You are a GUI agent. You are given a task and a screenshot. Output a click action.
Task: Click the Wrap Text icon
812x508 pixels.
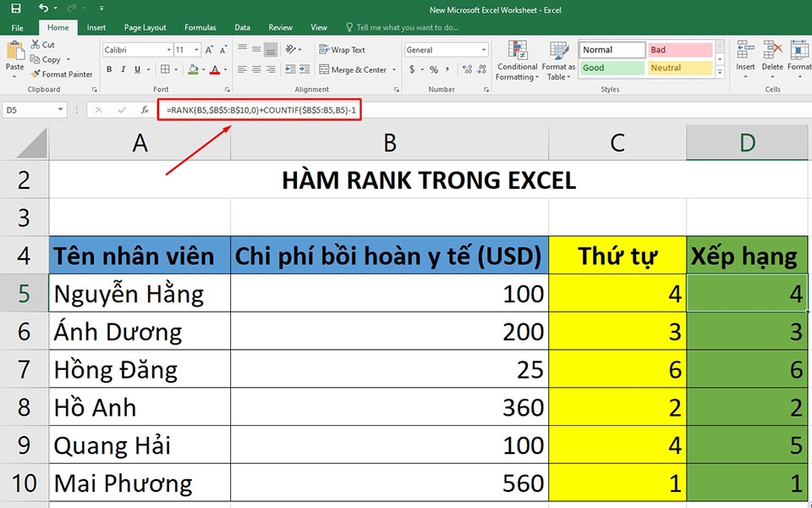(x=342, y=49)
